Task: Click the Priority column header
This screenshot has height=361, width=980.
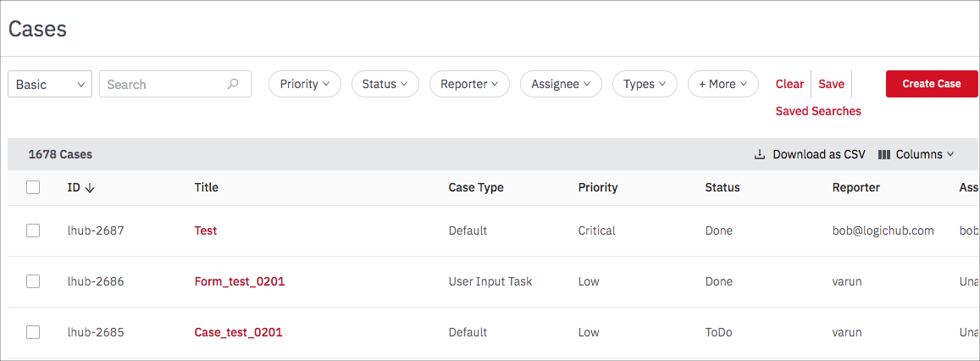Action: click(597, 187)
